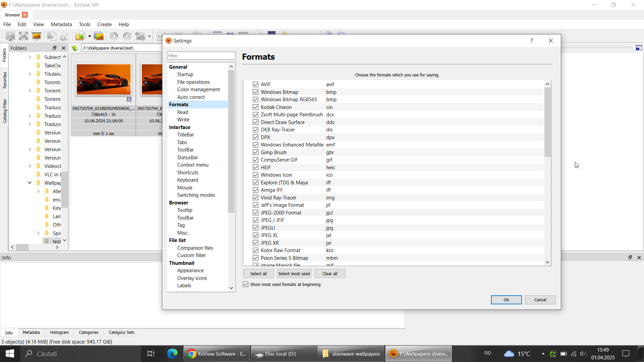Click the Rotate left toolbar icon
The width and height of the screenshot is (644, 362).
pyautogui.click(x=114, y=36)
